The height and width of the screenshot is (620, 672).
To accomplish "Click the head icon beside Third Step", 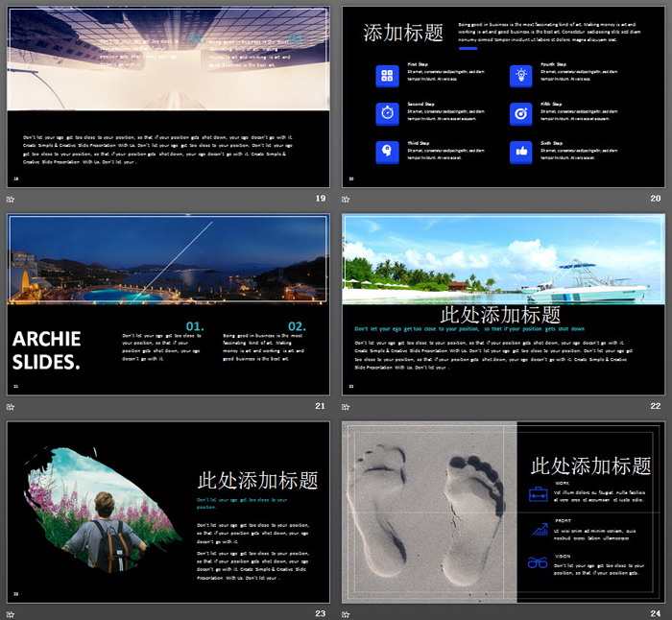I will tap(387, 152).
